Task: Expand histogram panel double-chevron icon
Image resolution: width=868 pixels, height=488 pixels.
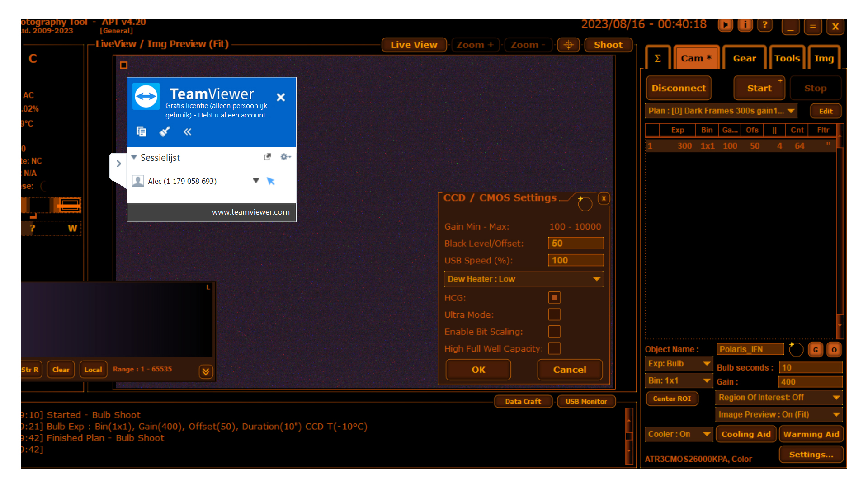Action: click(x=206, y=371)
